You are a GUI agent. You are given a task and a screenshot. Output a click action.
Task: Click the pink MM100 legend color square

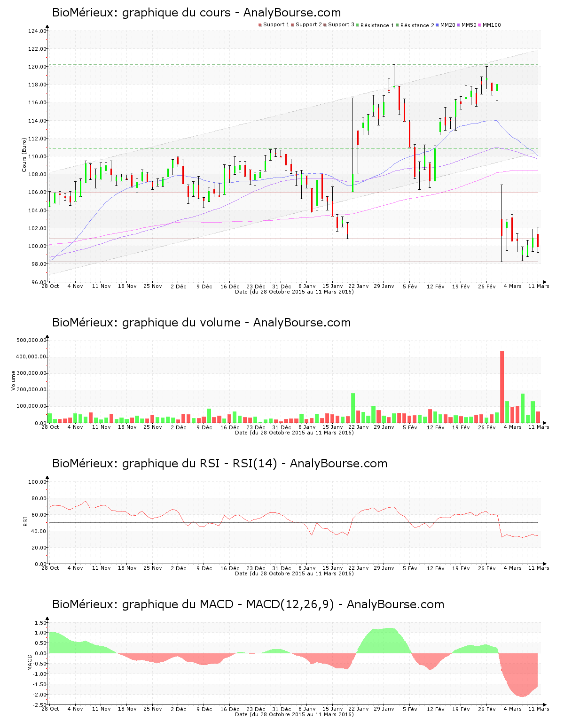tap(480, 25)
